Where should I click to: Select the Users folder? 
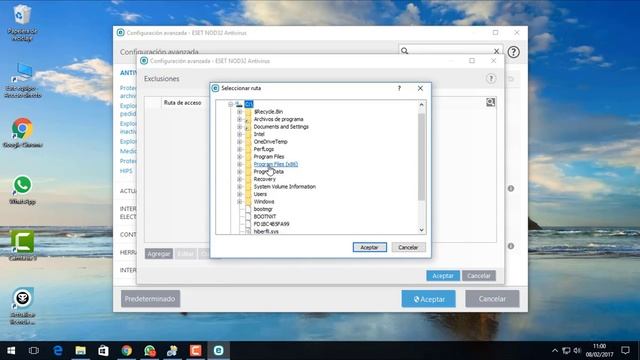click(260, 194)
